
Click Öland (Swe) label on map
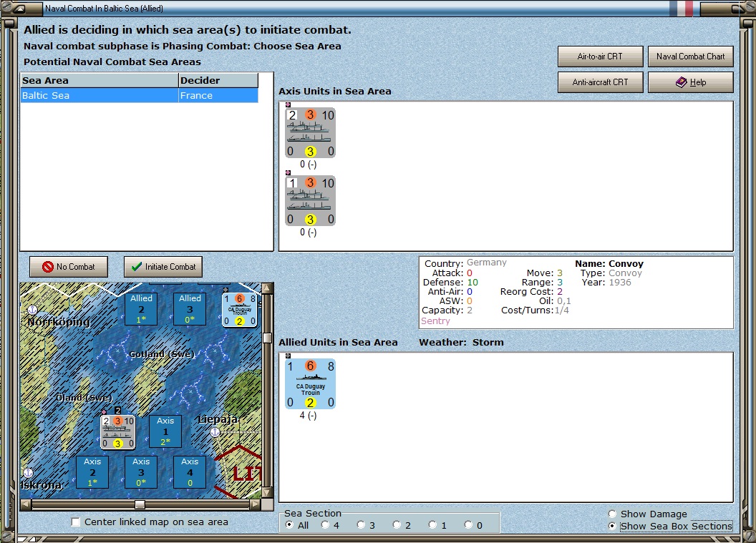84,398
